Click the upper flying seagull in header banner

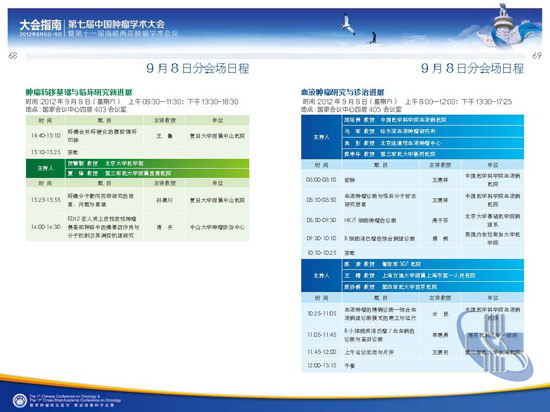point(348,23)
